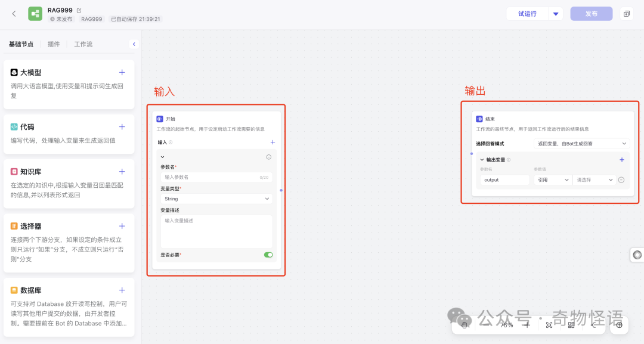Screen dimensions: 644x344
Task: Click the edit icon next to RAG999
Action: (x=79, y=10)
